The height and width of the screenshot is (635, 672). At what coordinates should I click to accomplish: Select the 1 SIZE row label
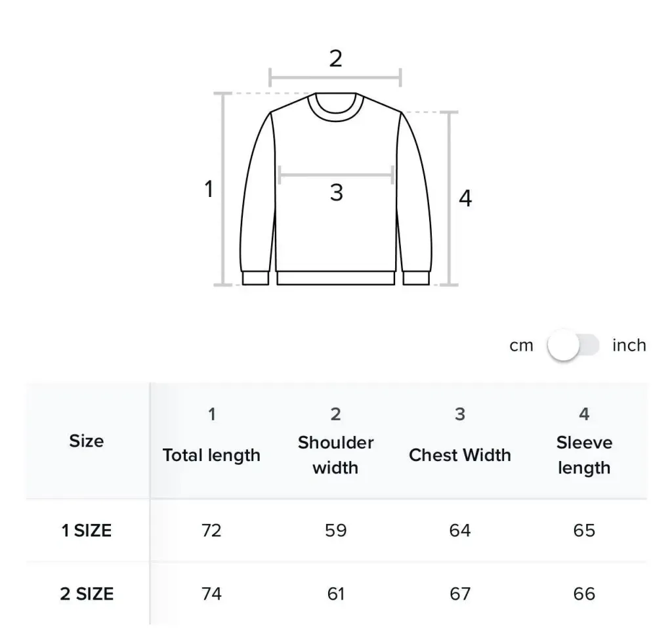pos(87,531)
